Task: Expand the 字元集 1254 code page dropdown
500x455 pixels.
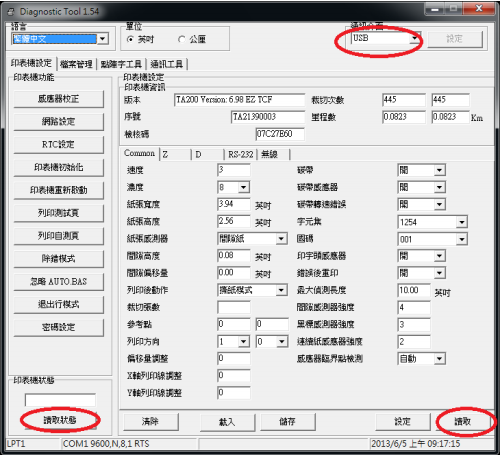Action: 462,222
